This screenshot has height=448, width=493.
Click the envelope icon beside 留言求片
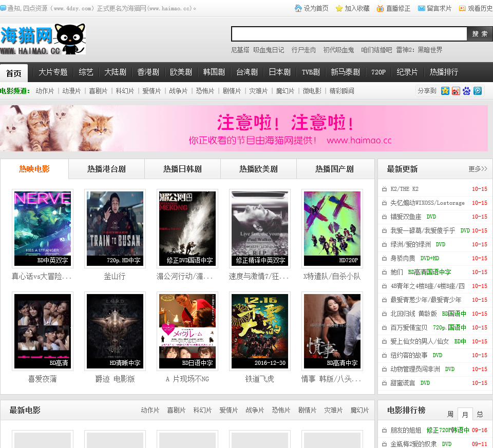421,9
